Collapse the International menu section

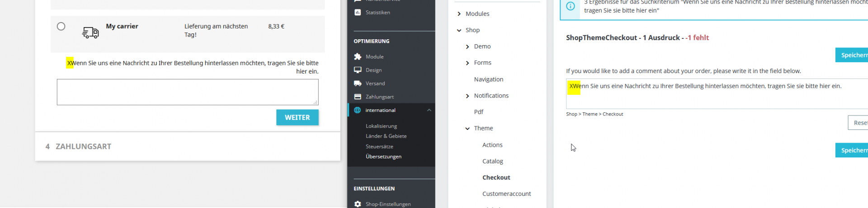coord(429,110)
